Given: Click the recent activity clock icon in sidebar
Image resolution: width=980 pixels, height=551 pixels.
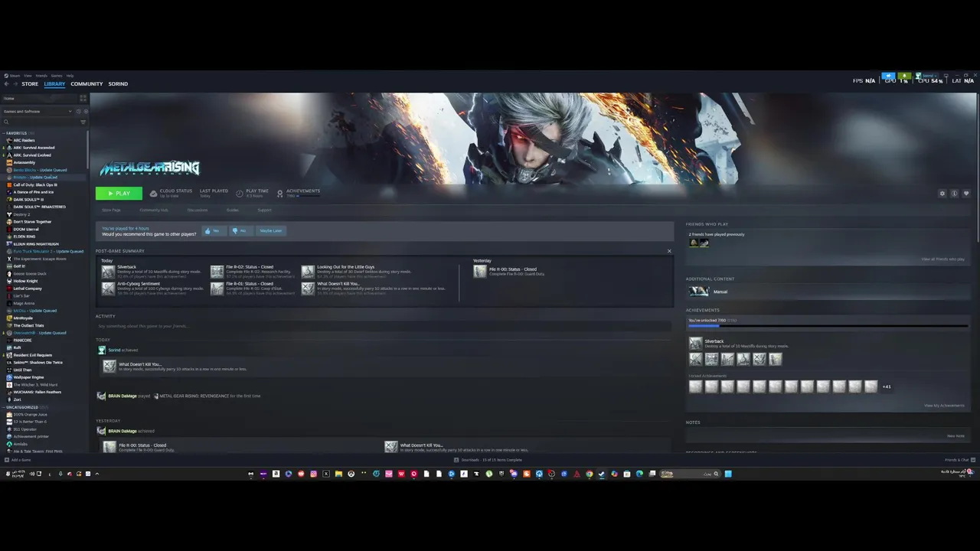Looking at the screenshot, I should (78, 111).
